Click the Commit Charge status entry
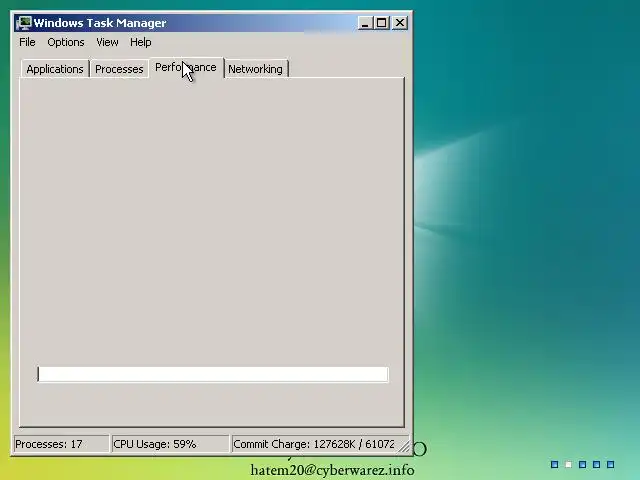The image size is (640, 480). click(x=314, y=444)
